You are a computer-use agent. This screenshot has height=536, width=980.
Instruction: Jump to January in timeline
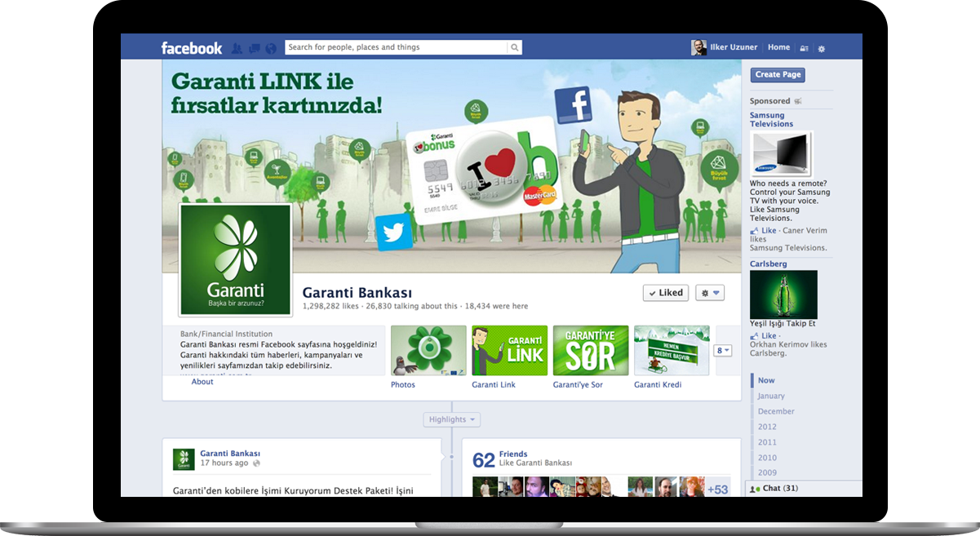pyautogui.click(x=771, y=396)
